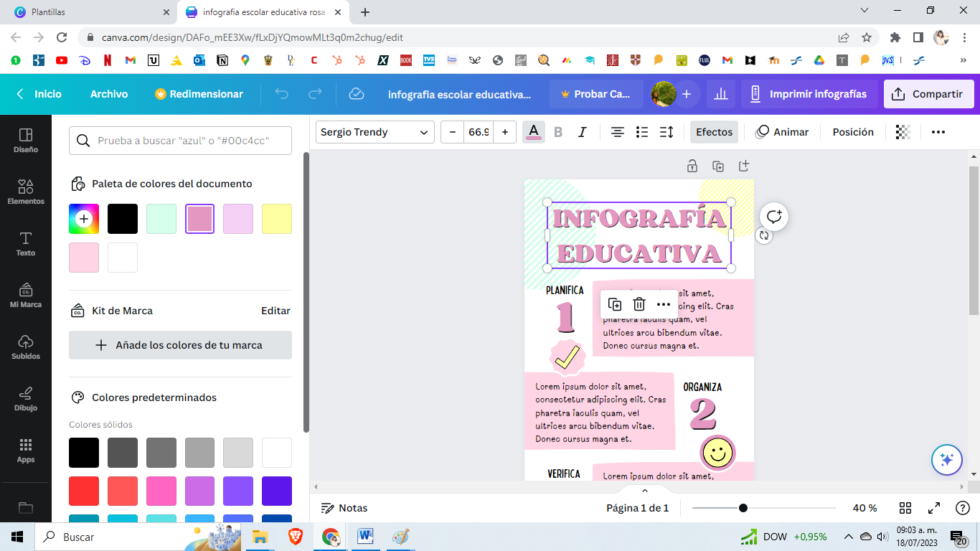Open floating toolbar more options
The image size is (980, 551).
pyautogui.click(x=664, y=304)
